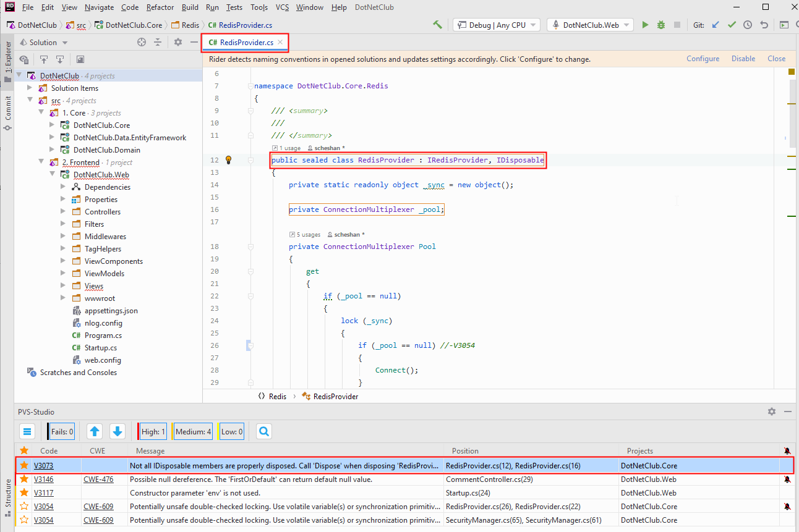
Task: Open the Refactor menu
Action: point(160,7)
